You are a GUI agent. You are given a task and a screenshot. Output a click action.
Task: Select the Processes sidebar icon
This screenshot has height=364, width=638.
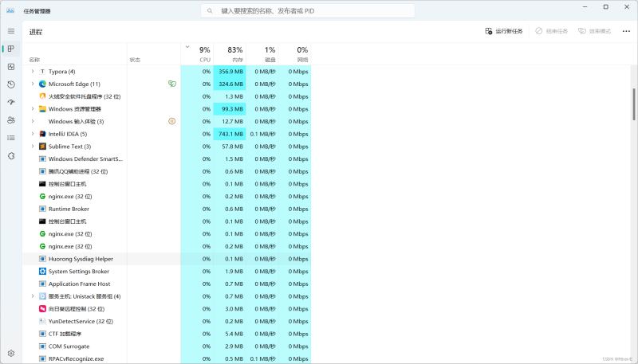coord(11,49)
